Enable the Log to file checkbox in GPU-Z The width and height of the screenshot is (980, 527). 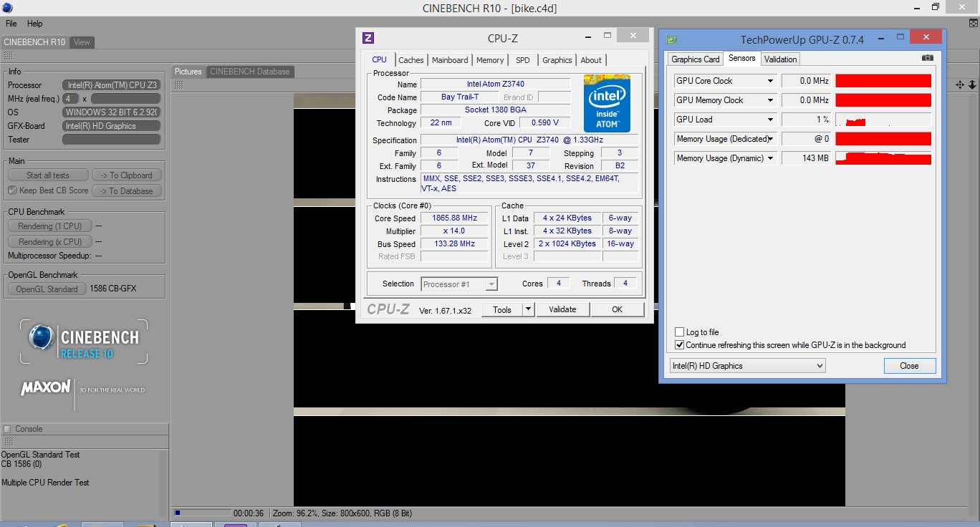[x=680, y=332]
